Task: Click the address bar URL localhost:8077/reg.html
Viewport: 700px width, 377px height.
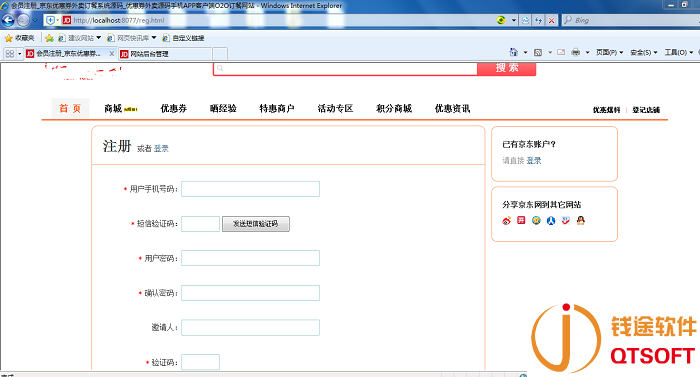Action: [x=119, y=20]
